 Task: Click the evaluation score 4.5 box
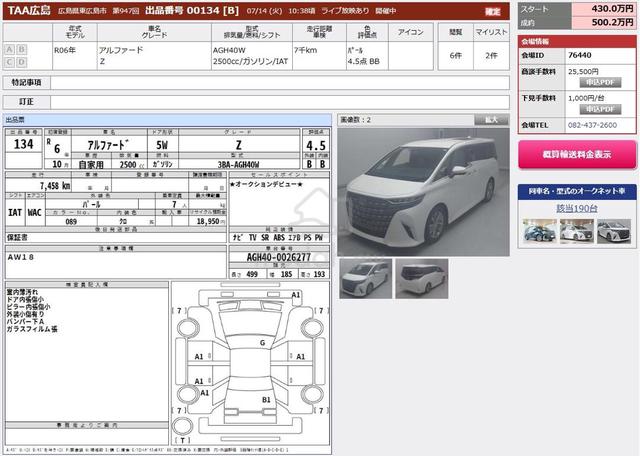click(x=316, y=145)
